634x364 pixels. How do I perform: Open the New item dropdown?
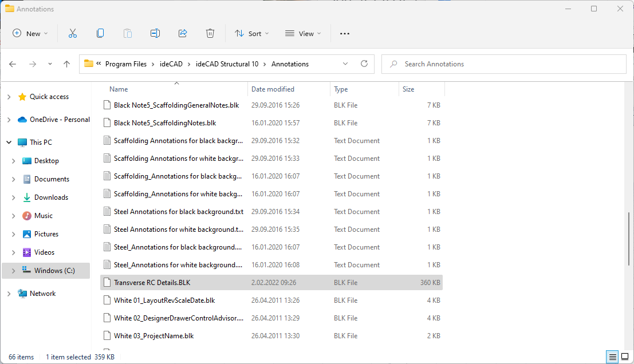coord(30,34)
